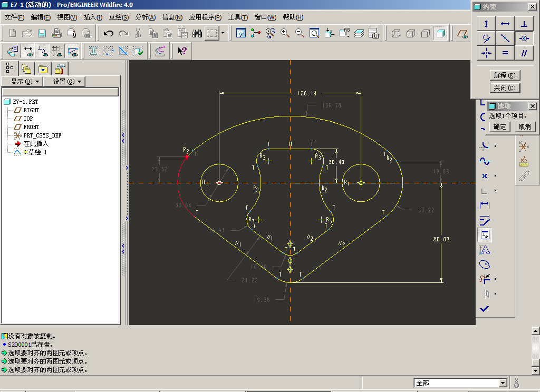Viewport: 540px width, 392px height.
Task: Click the Undo arrow in the toolbar
Action: [x=109, y=33]
